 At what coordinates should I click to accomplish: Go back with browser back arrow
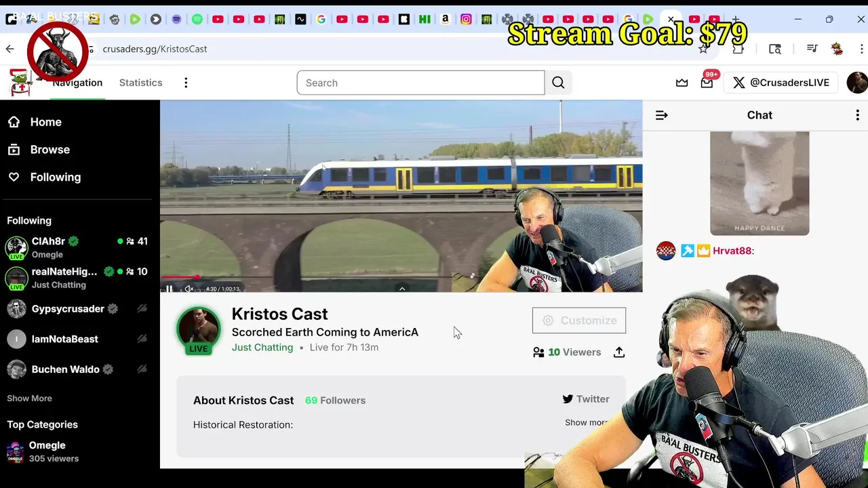click(x=9, y=49)
